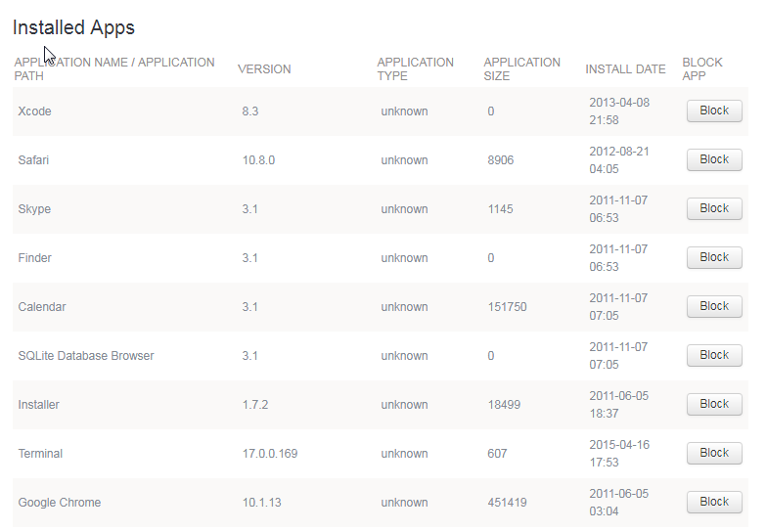Select the Finder application name
The height and width of the screenshot is (532, 767).
click(x=35, y=258)
